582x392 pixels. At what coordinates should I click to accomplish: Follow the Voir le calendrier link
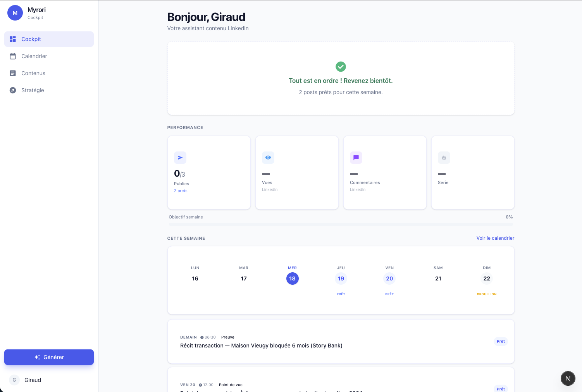click(x=495, y=238)
